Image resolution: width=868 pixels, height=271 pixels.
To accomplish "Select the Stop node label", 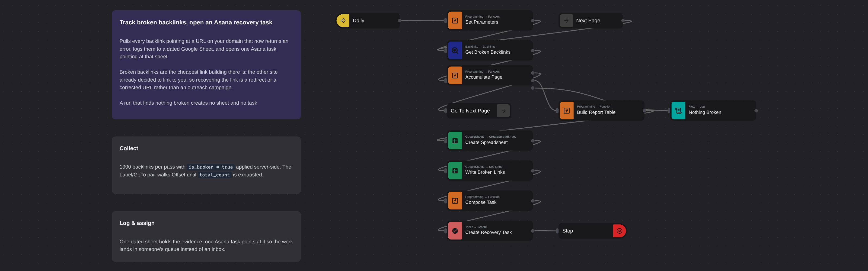I will coord(567,231).
